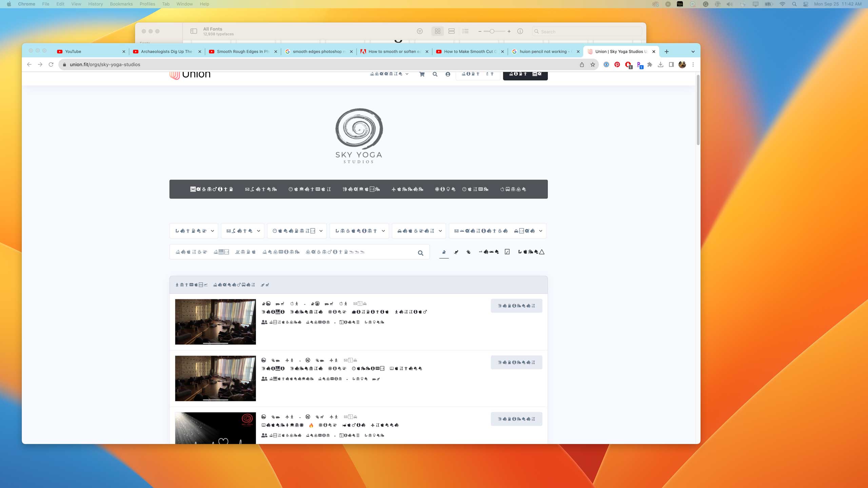
Task: Open the Chrome downloads icon
Action: click(x=660, y=64)
